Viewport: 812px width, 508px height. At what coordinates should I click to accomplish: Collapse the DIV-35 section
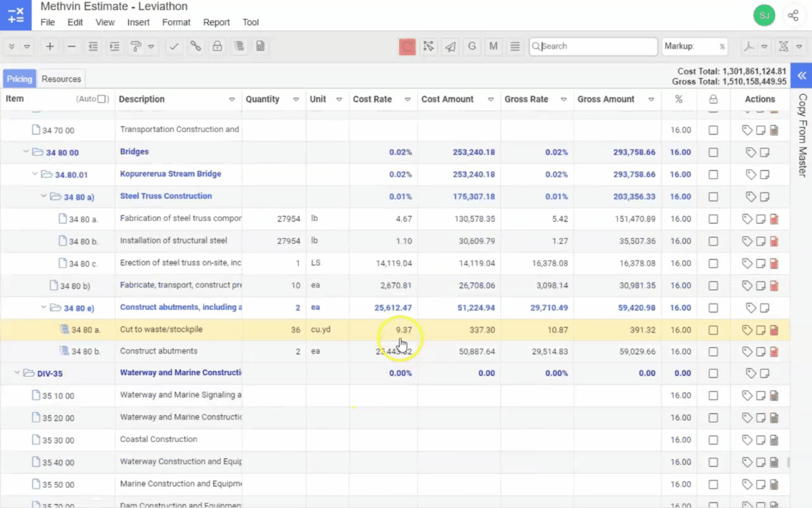click(17, 373)
